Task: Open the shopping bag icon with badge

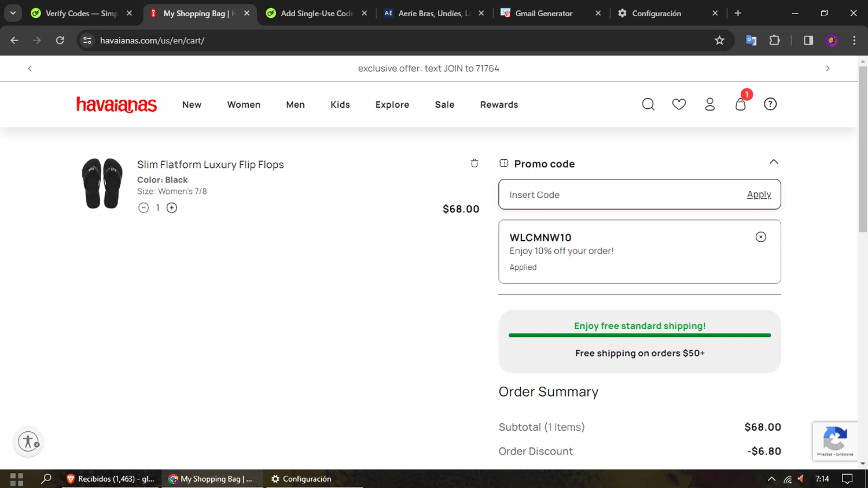Action: (741, 104)
